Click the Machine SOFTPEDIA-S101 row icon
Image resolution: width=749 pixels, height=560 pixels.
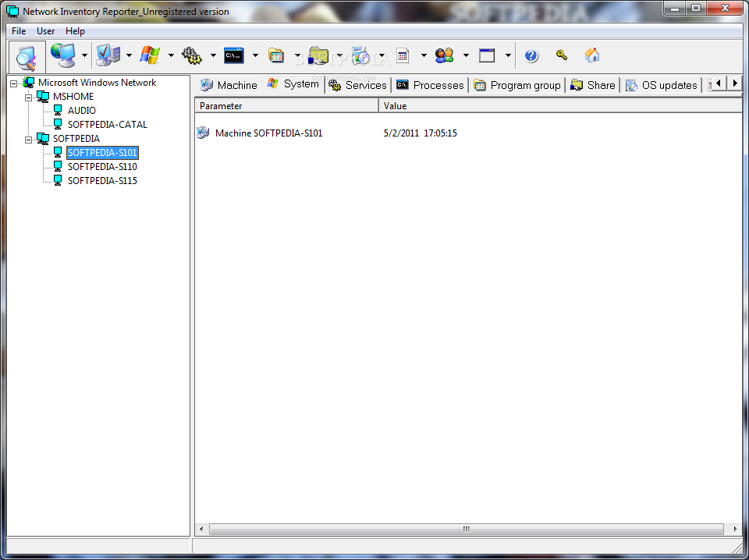tap(203, 133)
